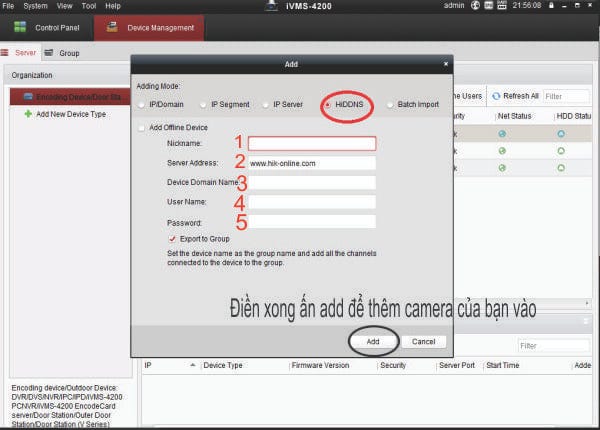The image size is (600, 430).
Task: Click the Group icon
Action: tap(49, 53)
